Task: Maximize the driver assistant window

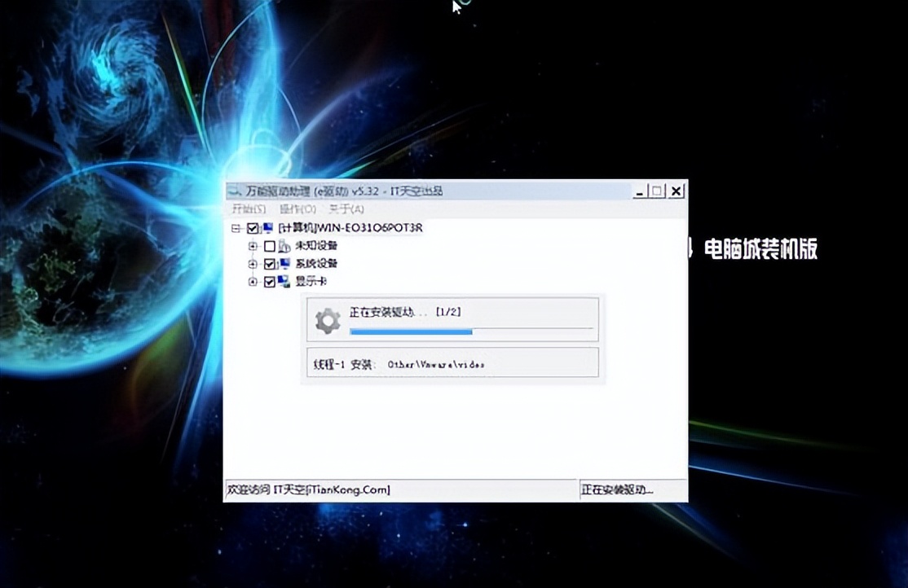Action: coord(657,191)
